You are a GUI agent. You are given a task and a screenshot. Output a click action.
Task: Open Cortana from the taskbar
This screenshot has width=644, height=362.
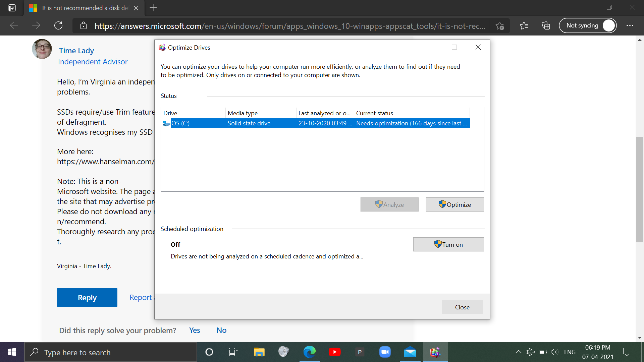pyautogui.click(x=209, y=352)
